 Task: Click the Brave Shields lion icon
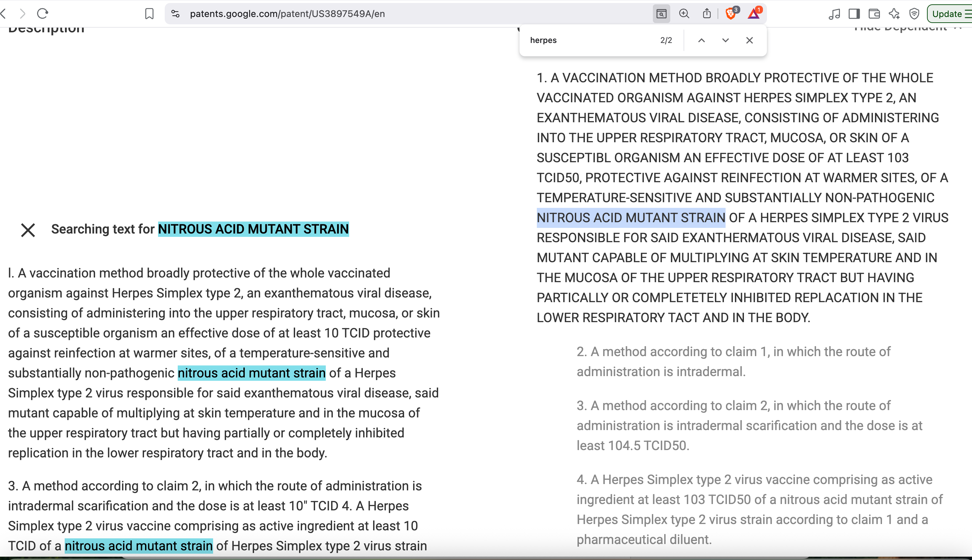(x=730, y=14)
